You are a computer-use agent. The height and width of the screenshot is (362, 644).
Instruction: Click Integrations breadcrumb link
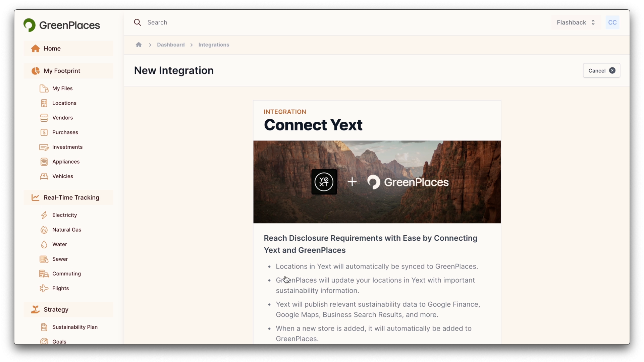tap(214, 45)
